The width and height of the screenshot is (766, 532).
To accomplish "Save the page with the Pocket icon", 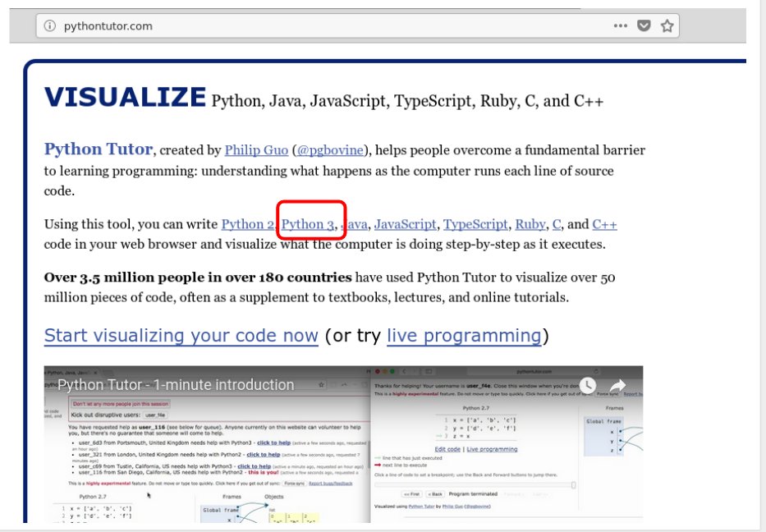I will tap(644, 26).
